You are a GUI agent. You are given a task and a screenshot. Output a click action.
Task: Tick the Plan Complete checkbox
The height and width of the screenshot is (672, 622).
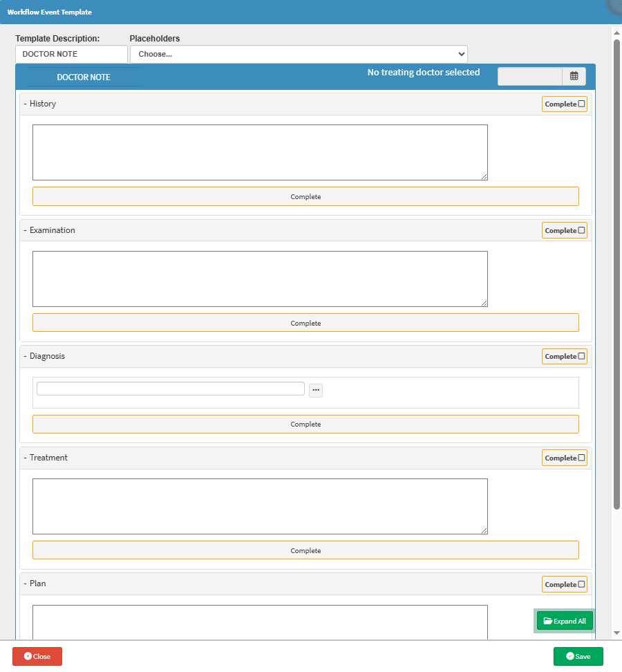pos(581,584)
